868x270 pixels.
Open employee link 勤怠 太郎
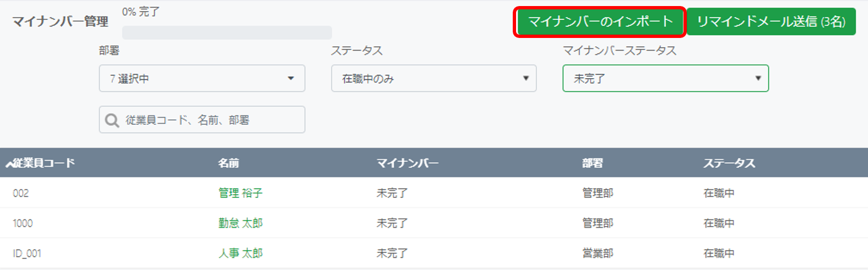click(x=241, y=223)
